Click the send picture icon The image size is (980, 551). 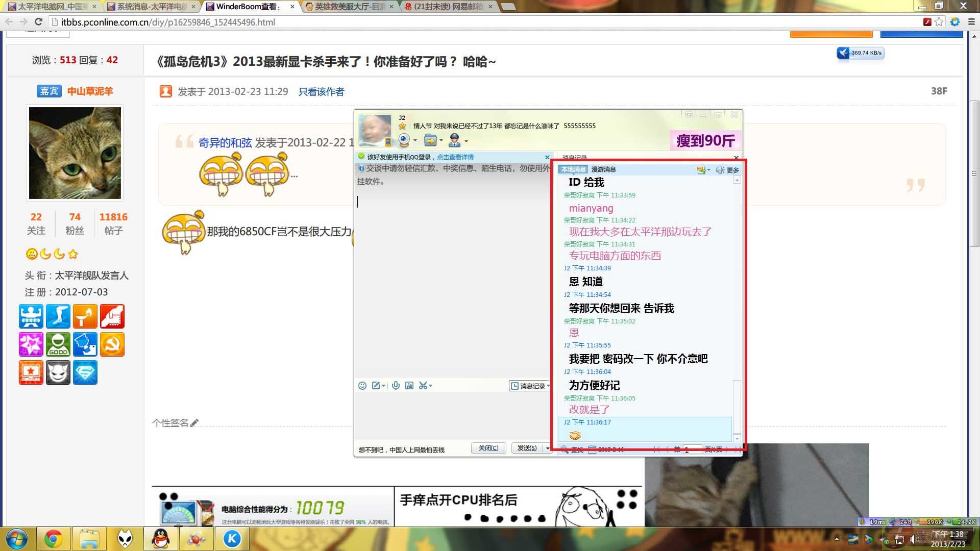(x=409, y=386)
